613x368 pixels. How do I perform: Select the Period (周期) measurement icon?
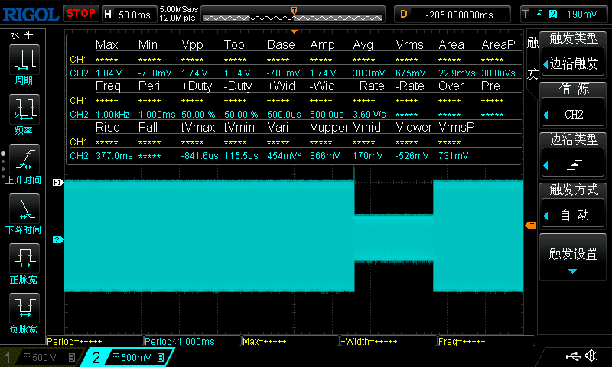[x=24, y=59]
